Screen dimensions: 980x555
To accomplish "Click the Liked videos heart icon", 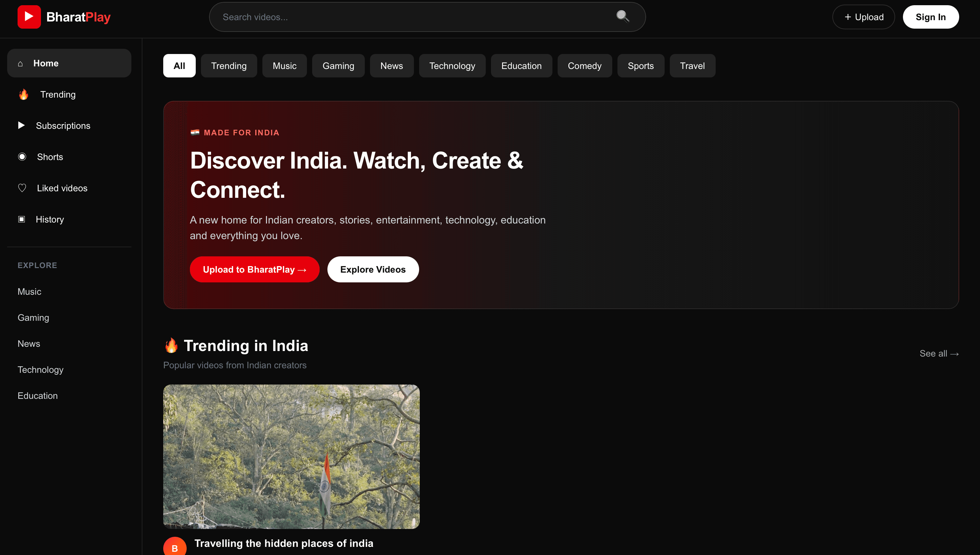I will 22,188.
